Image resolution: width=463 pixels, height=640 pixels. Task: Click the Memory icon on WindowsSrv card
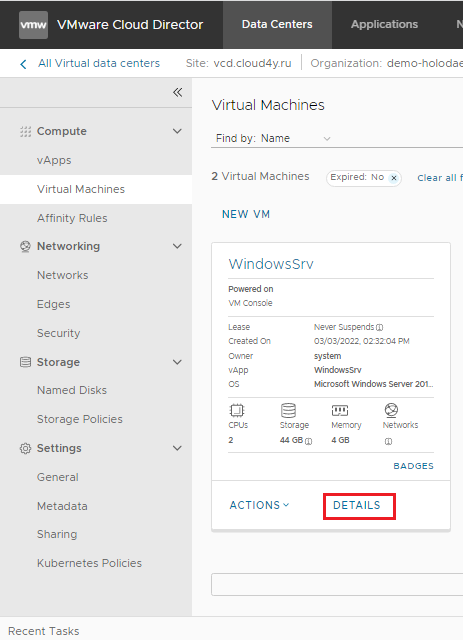(340, 409)
